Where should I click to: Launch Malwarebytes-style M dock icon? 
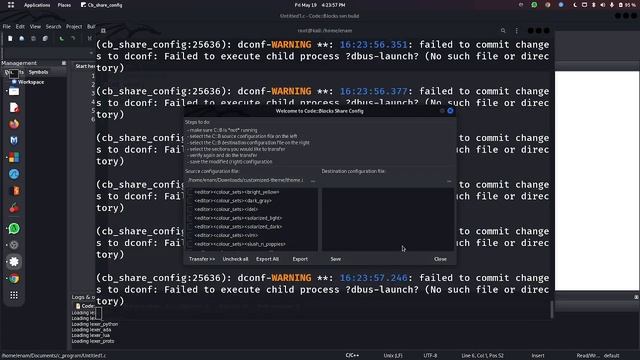[x=14, y=141]
